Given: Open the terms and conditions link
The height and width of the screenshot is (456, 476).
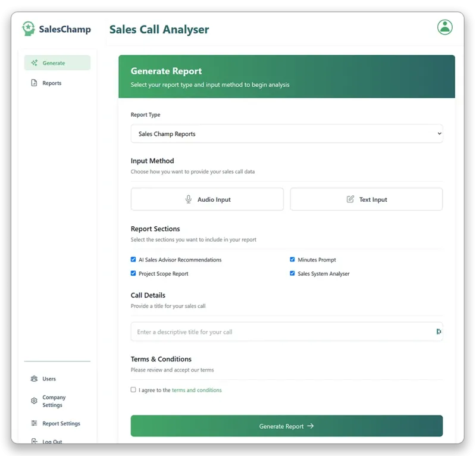Looking at the screenshot, I should pos(197,390).
